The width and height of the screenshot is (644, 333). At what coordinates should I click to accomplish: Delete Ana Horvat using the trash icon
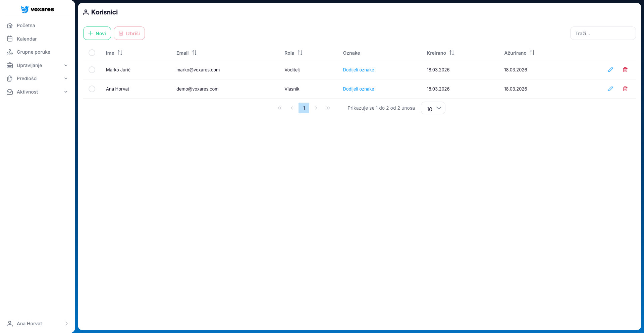pos(625,89)
